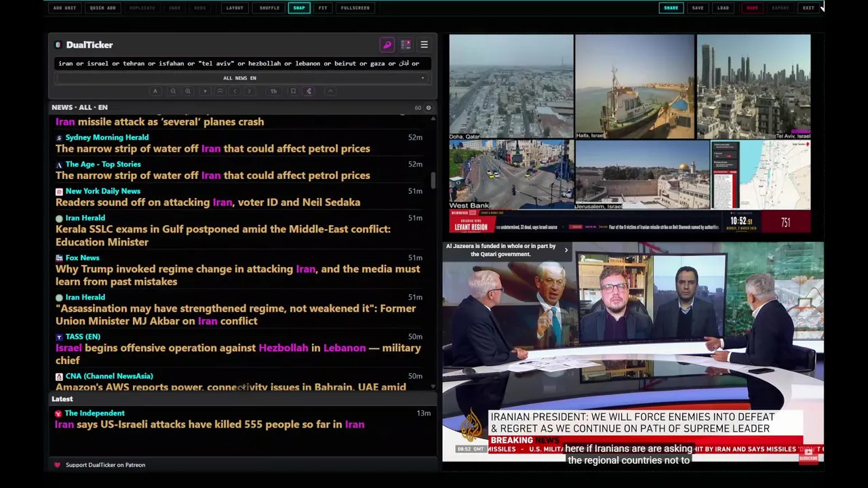Open headline 'Readers sound off on attacking Iran'

click(x=208, y=202)
